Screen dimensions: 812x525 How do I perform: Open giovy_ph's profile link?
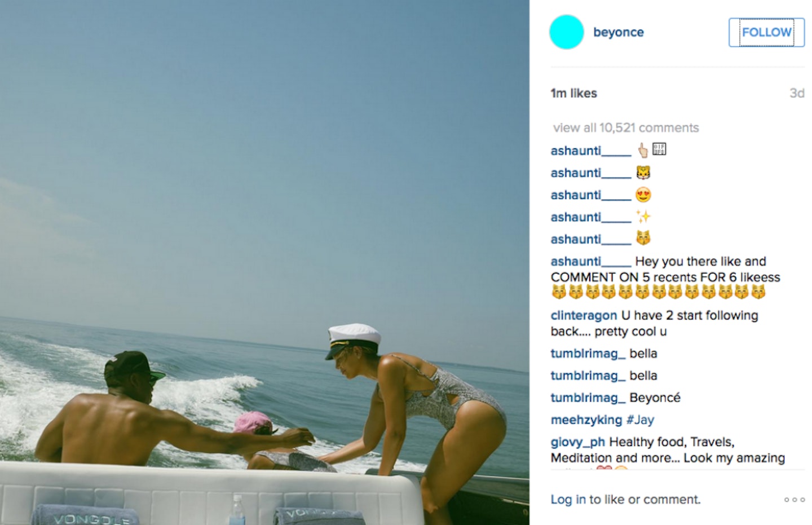pos(578,442)
